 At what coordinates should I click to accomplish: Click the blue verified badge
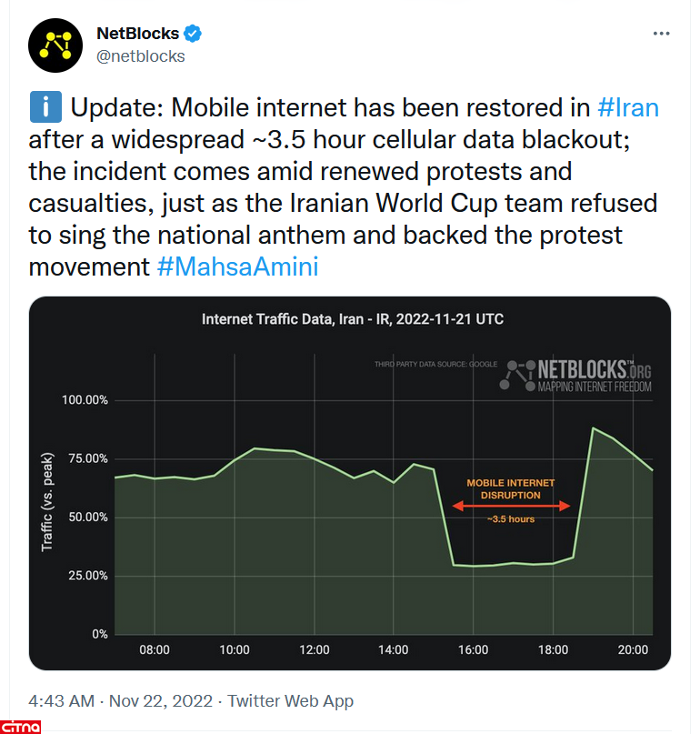coord(193,35)
